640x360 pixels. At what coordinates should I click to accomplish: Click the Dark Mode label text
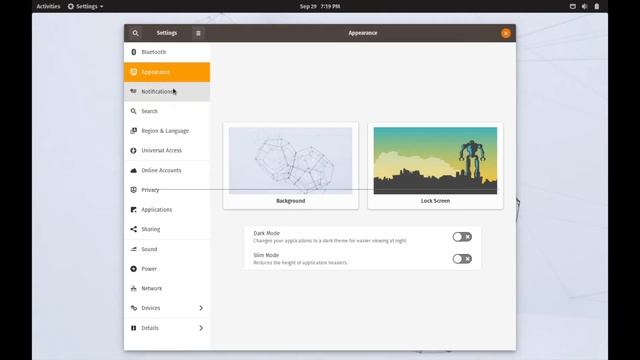point(266,233)
